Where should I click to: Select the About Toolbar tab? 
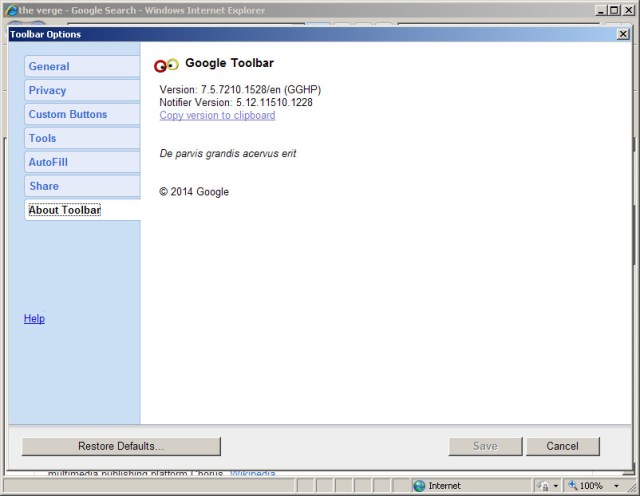point(82,210)
